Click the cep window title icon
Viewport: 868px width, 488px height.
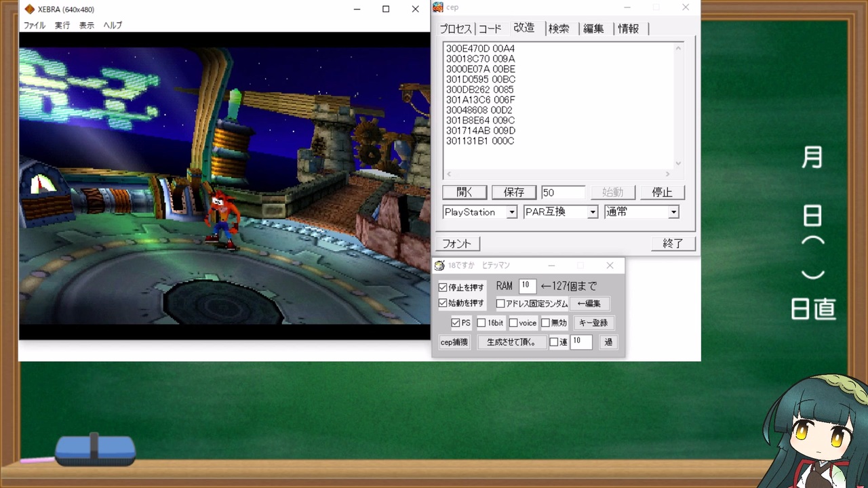(x=438, y=7)
